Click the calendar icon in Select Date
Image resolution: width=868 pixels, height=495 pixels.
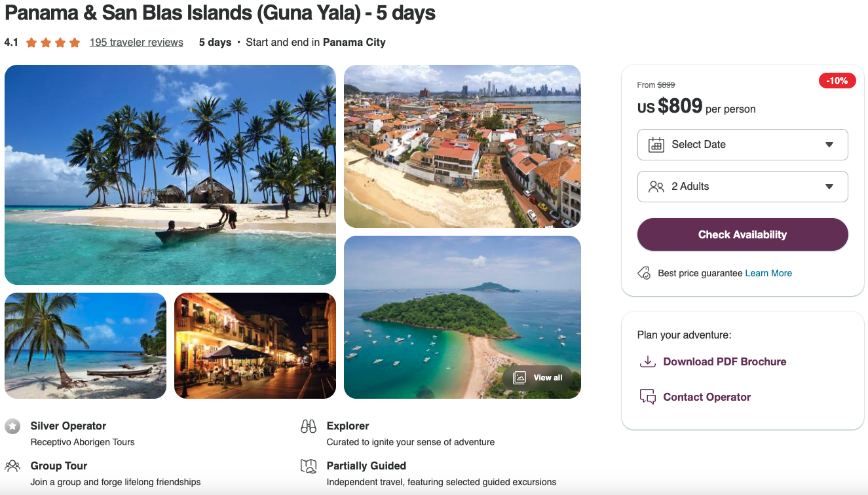click(x=656, y=145)
